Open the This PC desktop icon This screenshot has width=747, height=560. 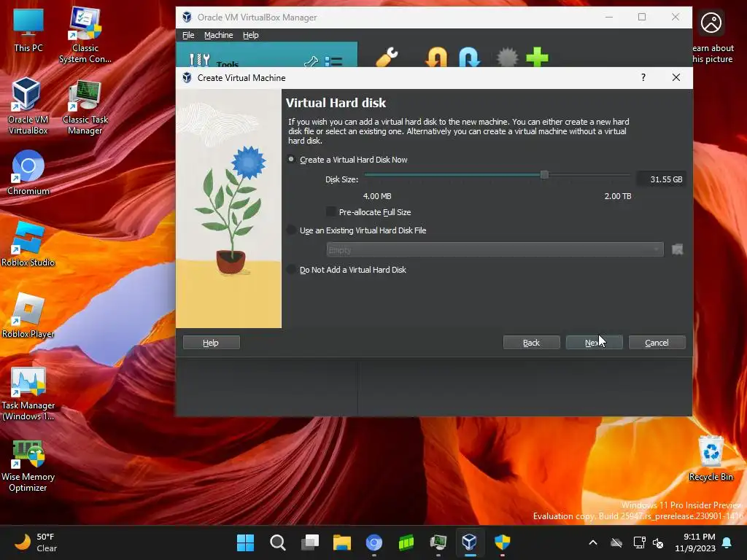click(x=28, y=29)
